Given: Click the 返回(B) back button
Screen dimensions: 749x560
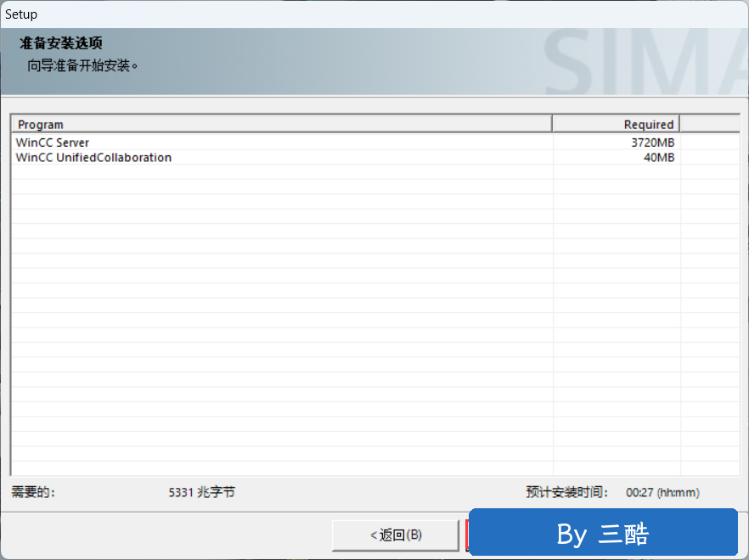Looking at the screenshot, I should pos(396,535).
